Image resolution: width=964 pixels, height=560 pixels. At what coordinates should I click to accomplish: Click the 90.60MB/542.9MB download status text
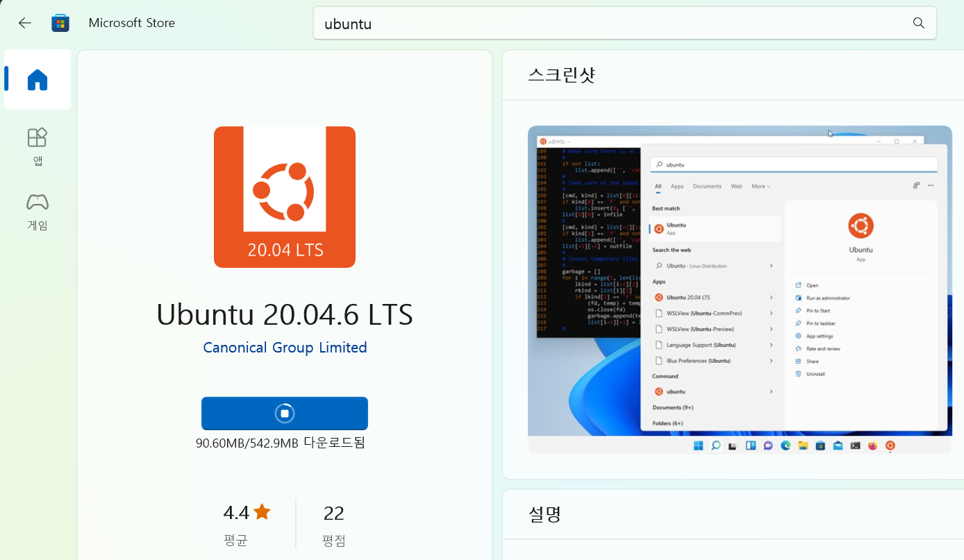pyautogui.click(x=281, y=443)
